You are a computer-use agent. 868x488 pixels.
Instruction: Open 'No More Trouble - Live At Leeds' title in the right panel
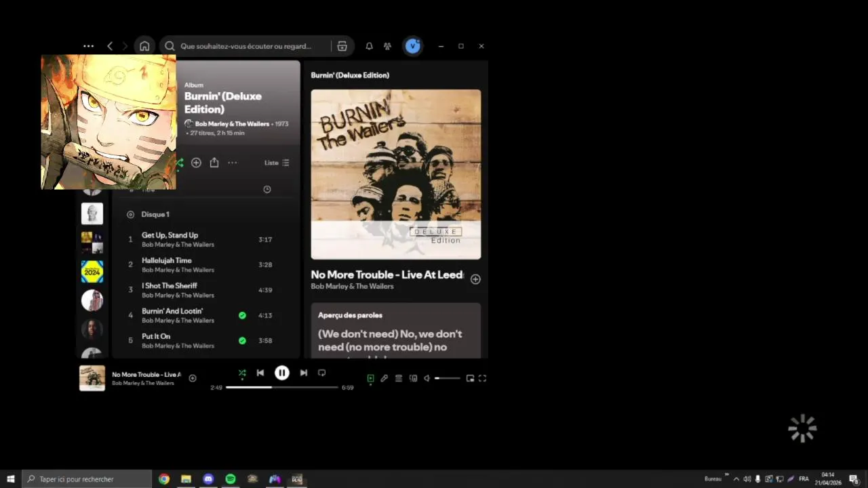tap(387, 274)
